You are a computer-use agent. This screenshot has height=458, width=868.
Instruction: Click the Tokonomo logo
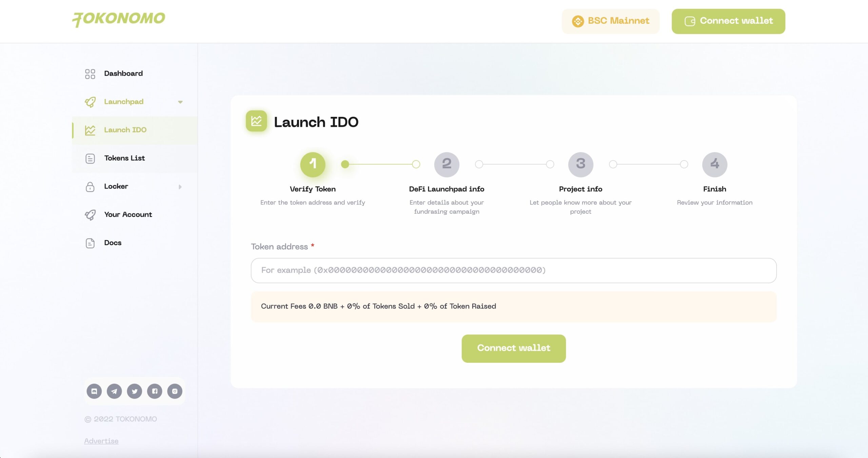(x=119, y=19)
